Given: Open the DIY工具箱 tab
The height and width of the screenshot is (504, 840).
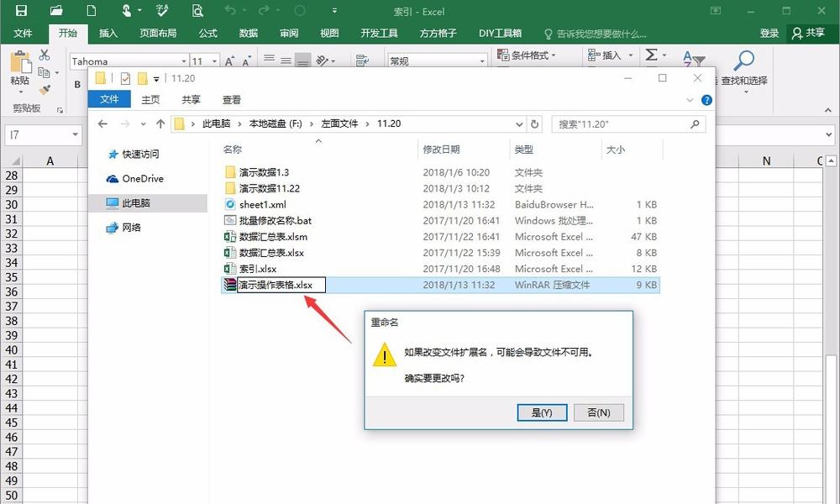Looking at the screenshot, I should pos(501,34).
